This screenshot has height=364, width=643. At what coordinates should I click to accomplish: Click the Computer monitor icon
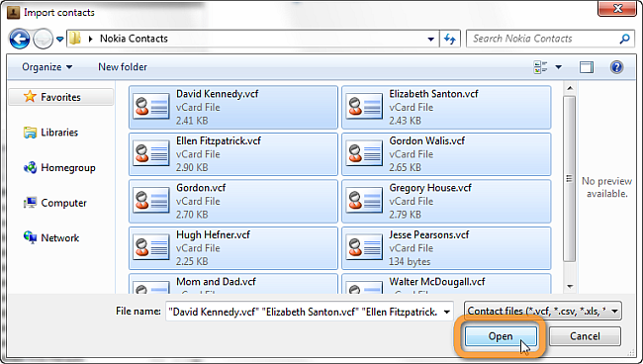[30, 203]
